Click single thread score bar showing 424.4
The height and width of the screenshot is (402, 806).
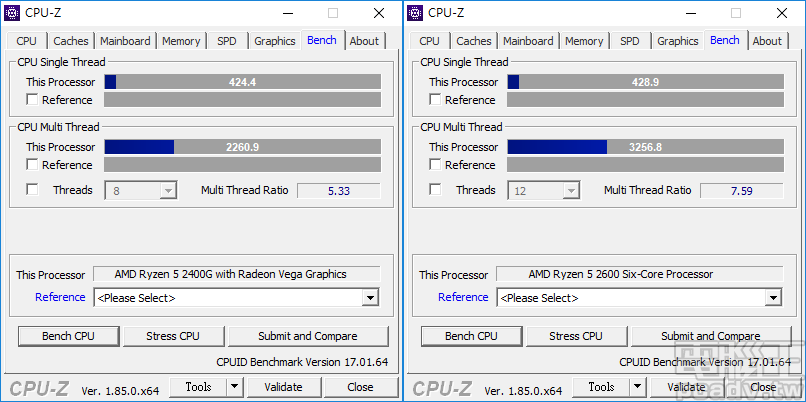coord(243,82)
